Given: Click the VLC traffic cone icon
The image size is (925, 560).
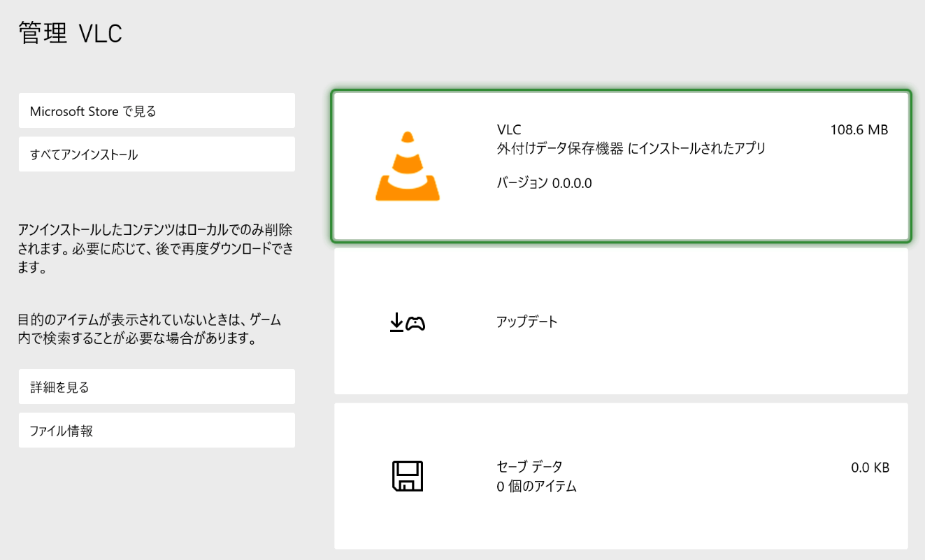Looking at the screenshot, I should [x=408, y=166].
